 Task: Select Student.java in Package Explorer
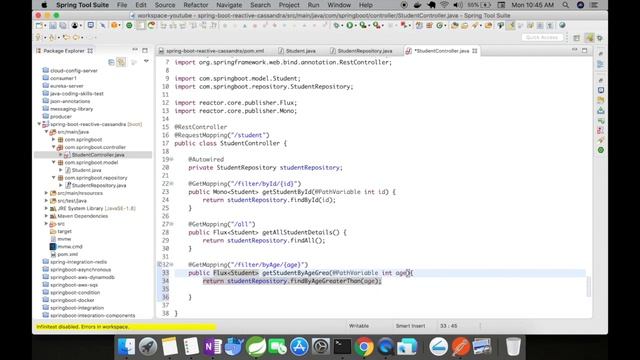(86, 170)
